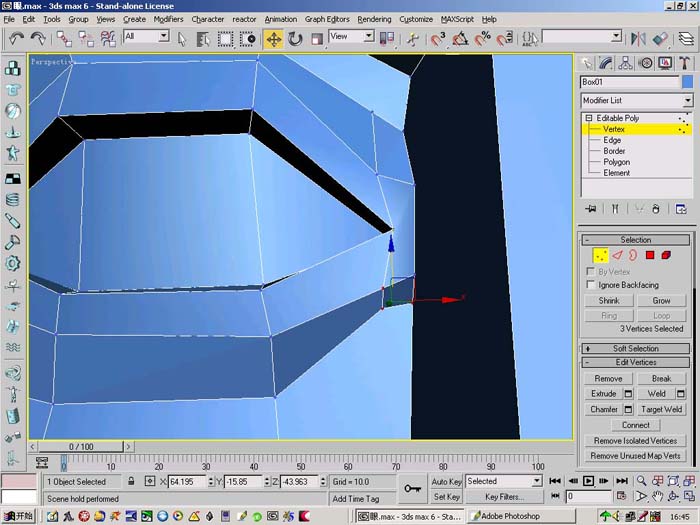Switch to Display panel tab icon
Image resolution: width=700 pixels, height=525 pixels.
pos(665,63)
